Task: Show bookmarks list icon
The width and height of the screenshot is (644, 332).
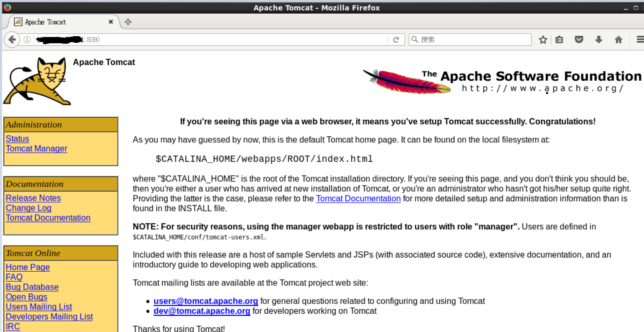Action: [559, 40]
